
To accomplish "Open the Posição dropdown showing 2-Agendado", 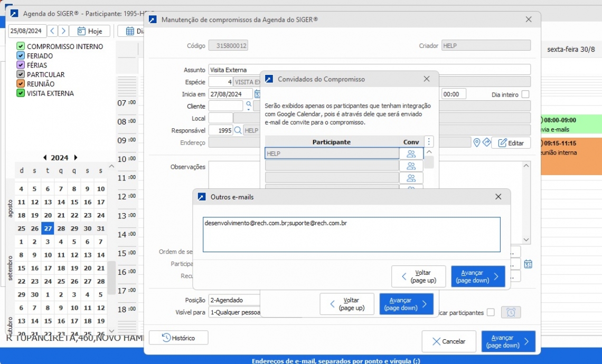I will click(x=234, y=300).
